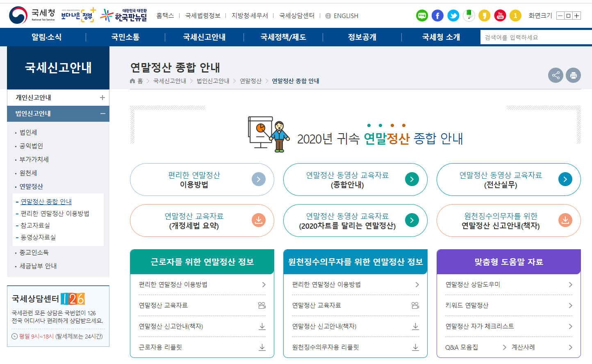592x364 pixels.
Task: Open the KakaoTalk yellow social icon
Action: [484, 16]
